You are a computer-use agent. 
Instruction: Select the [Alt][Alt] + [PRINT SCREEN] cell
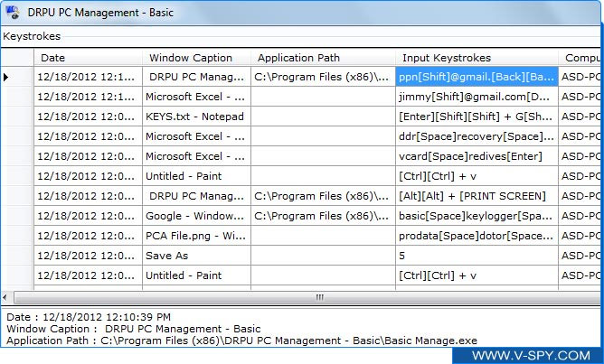tap(477, 196)
